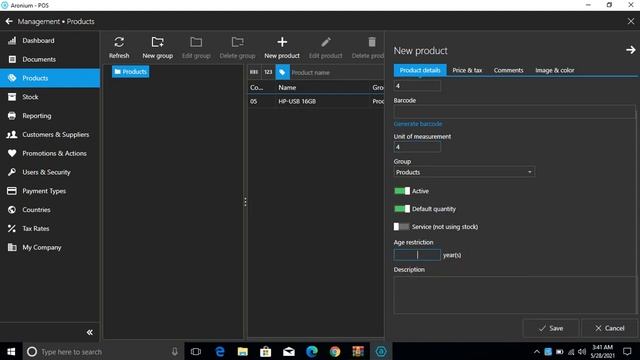This screenshot has width=640, height=360.
Task: Switch to Image & color tab
Action: pyautogui.click(x=554, y=70)
